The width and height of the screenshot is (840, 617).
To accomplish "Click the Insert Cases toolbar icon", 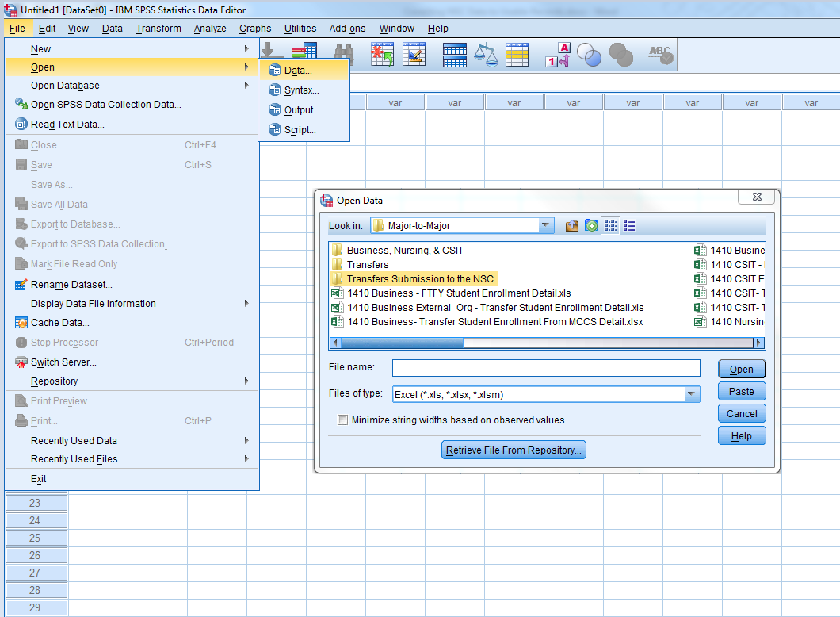I will point(382,55).
